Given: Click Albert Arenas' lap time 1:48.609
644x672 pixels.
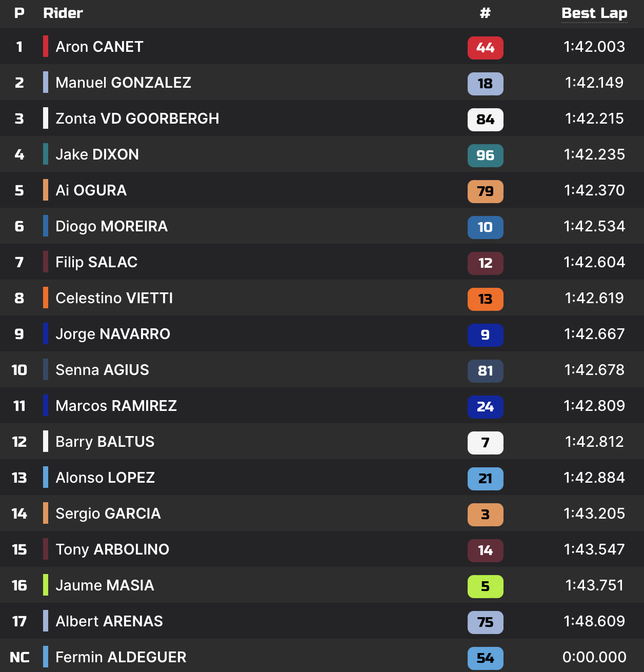Looking at the screenshot, I should [x=594, y=621].
